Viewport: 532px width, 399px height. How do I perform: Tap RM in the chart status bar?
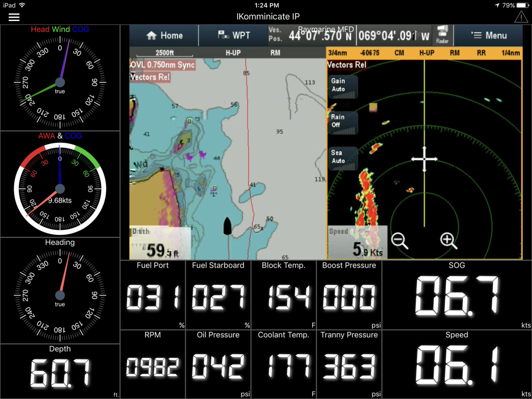[x=275, y=53]
